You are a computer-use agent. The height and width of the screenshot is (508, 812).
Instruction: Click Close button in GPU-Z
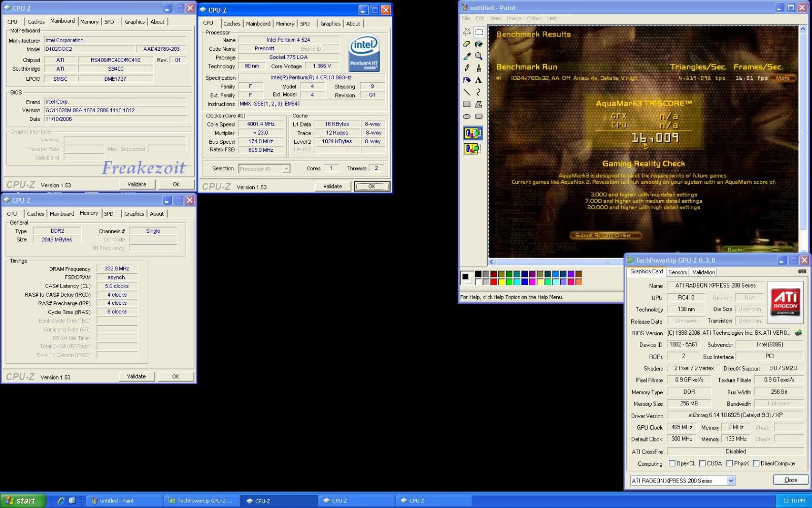pyautogui.click(x=791, y=480)
